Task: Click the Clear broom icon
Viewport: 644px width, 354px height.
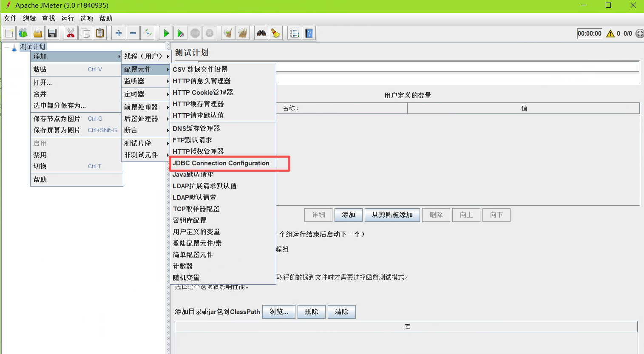Action: click(276, 33)
